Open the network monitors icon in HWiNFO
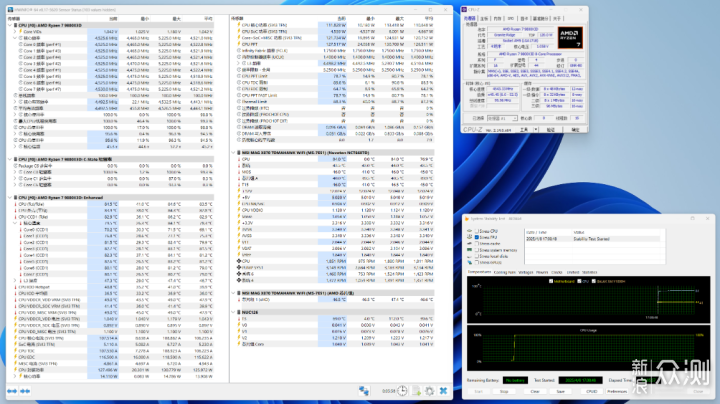Viewport: 720px width, 404px height. [364, 391]
